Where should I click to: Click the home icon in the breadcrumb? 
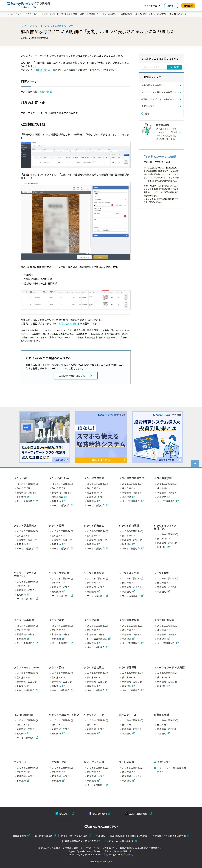8,14
